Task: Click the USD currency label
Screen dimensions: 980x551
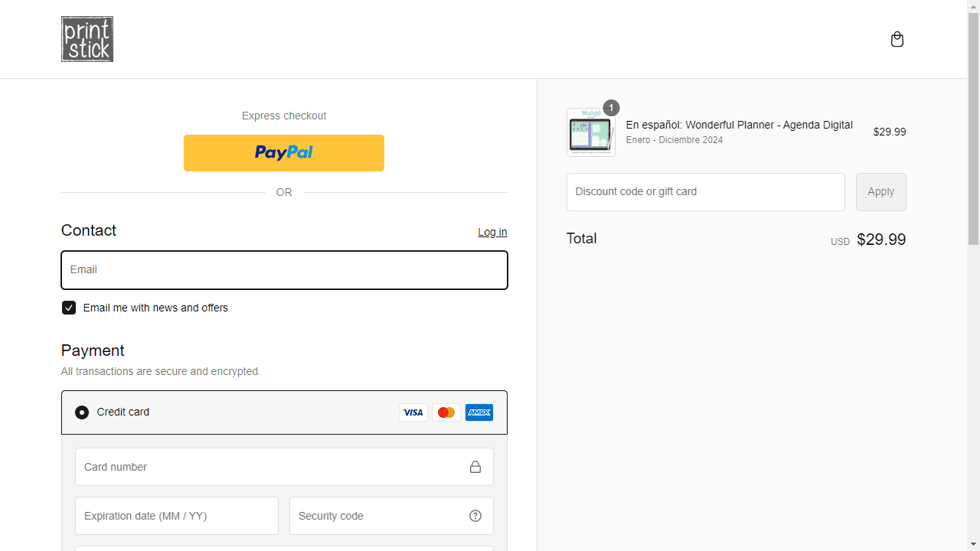Action: [x=840, y=242]
